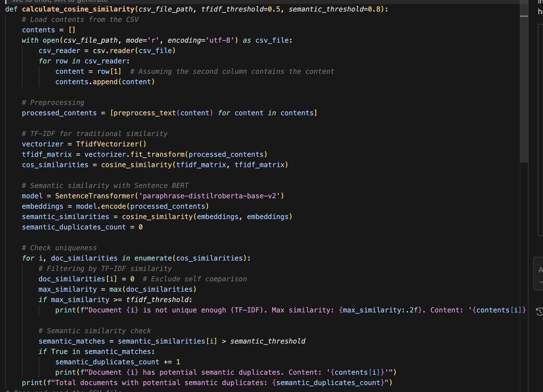
Task: Click 'max_similarity = max(doc_similarities)' line
Action: pos(118,290)
